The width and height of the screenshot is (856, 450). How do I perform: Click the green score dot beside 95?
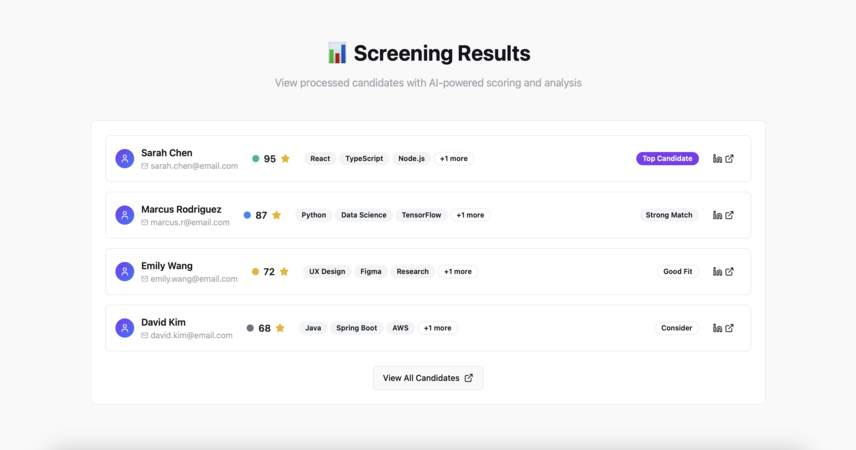pyautogui.click(x=255, y=159)
